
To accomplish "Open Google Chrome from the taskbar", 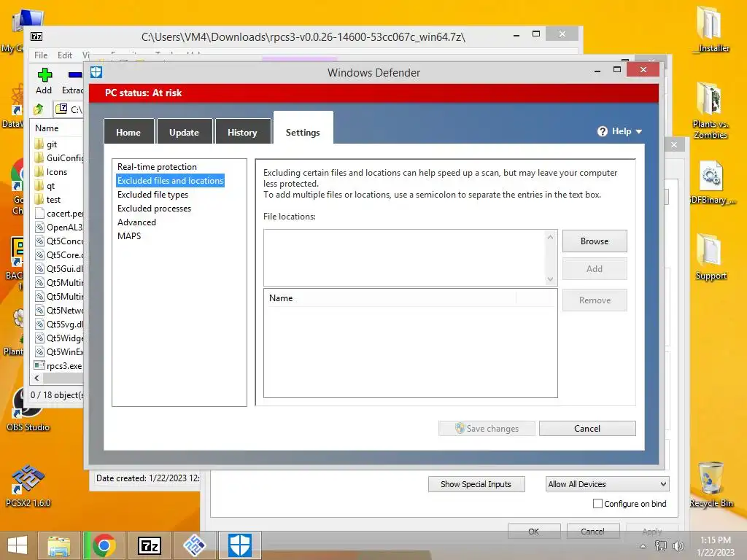I will [x=104, y=545].
